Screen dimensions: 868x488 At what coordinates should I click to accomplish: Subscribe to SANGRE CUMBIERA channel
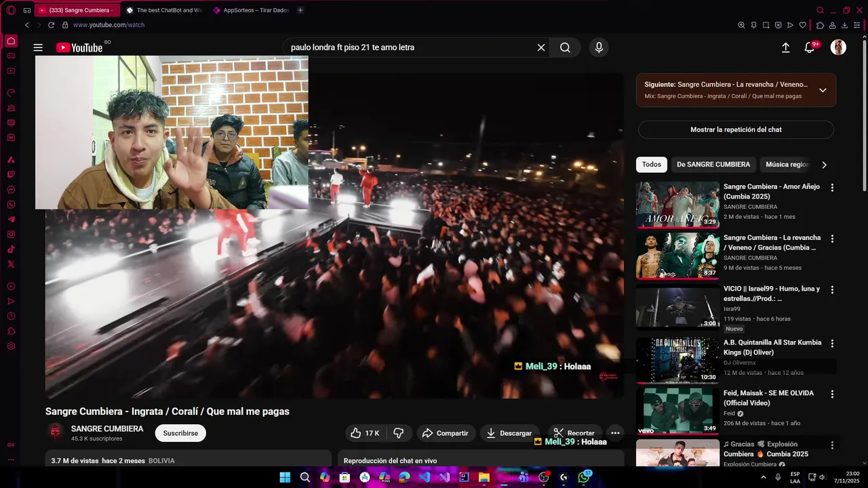point(180,433)
